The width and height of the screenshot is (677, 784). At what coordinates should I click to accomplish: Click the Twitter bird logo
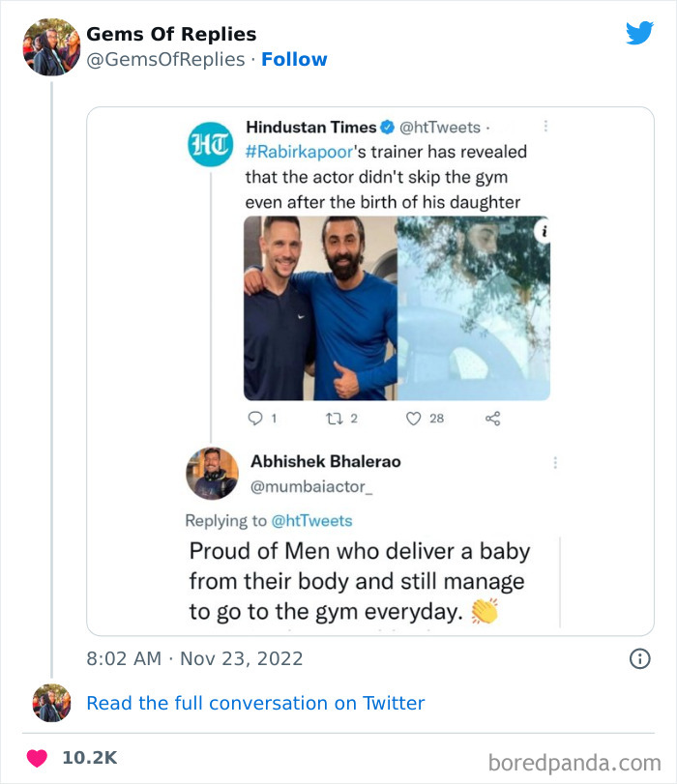point(640,32)
